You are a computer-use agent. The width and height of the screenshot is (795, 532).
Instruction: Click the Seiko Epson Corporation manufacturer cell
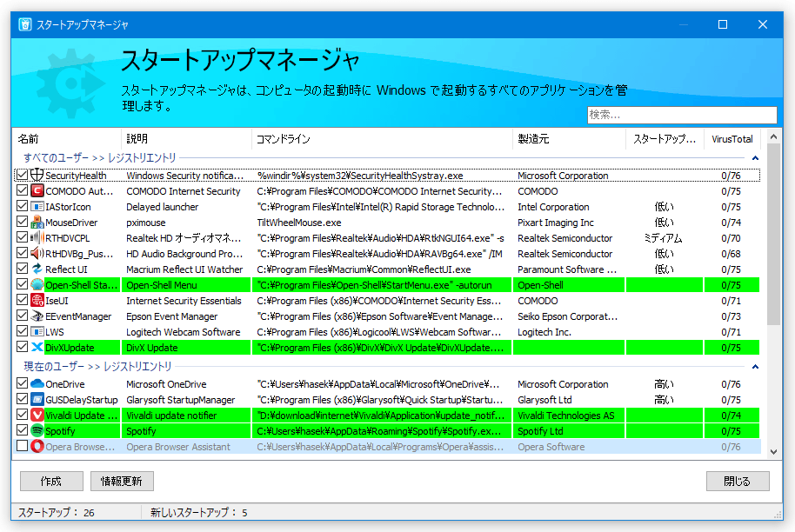pos(568,316)
